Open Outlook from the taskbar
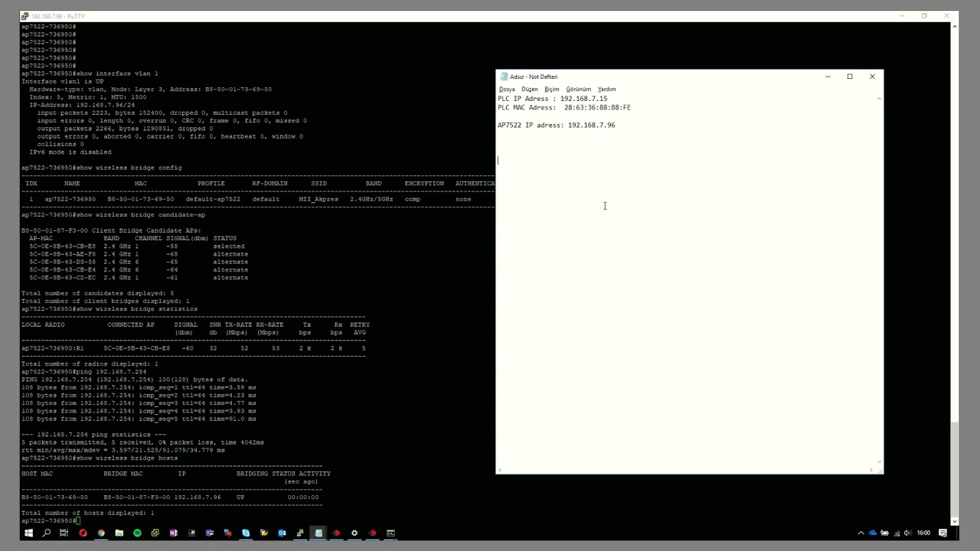The height and width of the screenshot is (551, 980). pyautogui.click(x=282, y=533)
